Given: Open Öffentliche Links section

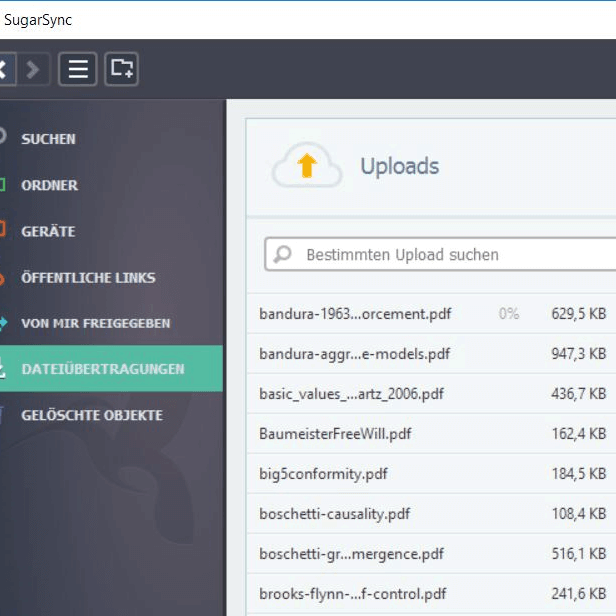Looking at the screenshot, I should [x=88, y=277].
